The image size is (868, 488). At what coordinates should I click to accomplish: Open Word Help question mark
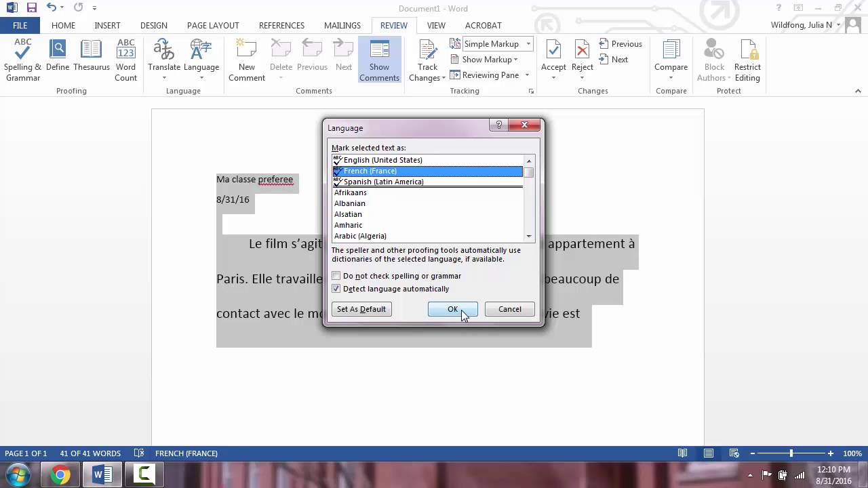click(778, 7)
